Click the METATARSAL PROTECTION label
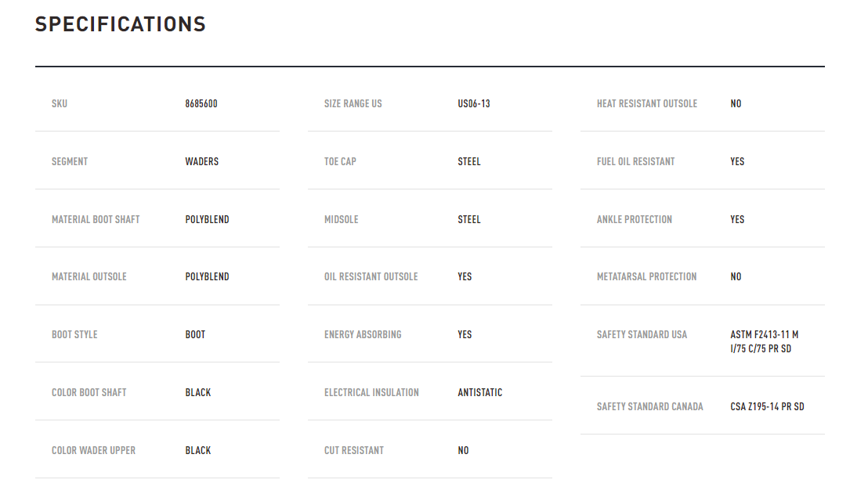868x494 pixels. pos(646,276)
